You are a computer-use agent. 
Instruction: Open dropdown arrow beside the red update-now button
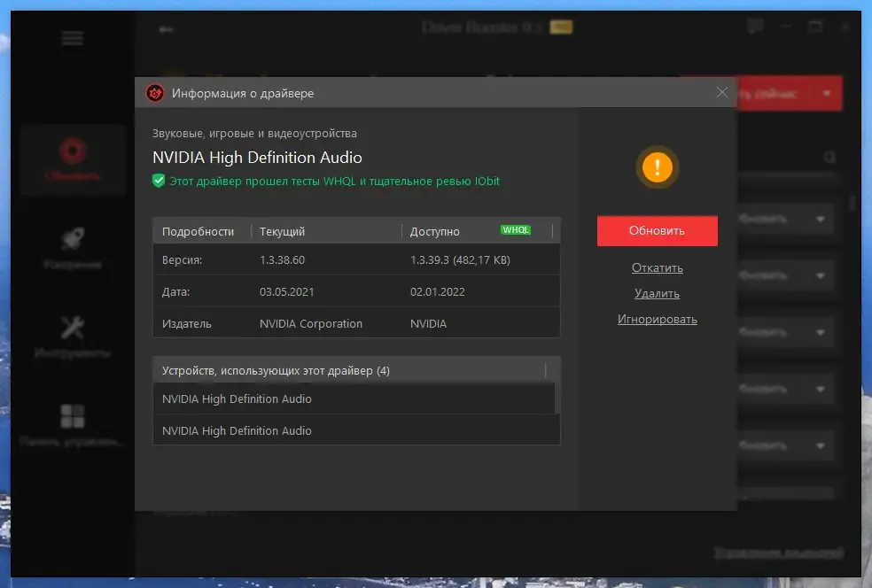pyautogui.click(x=827, y=93)
